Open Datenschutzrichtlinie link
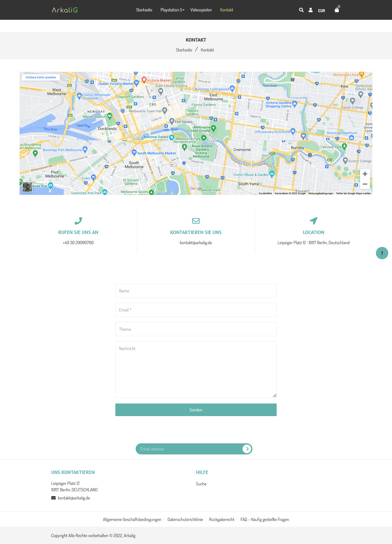392x544 pixels. [185, 519]
